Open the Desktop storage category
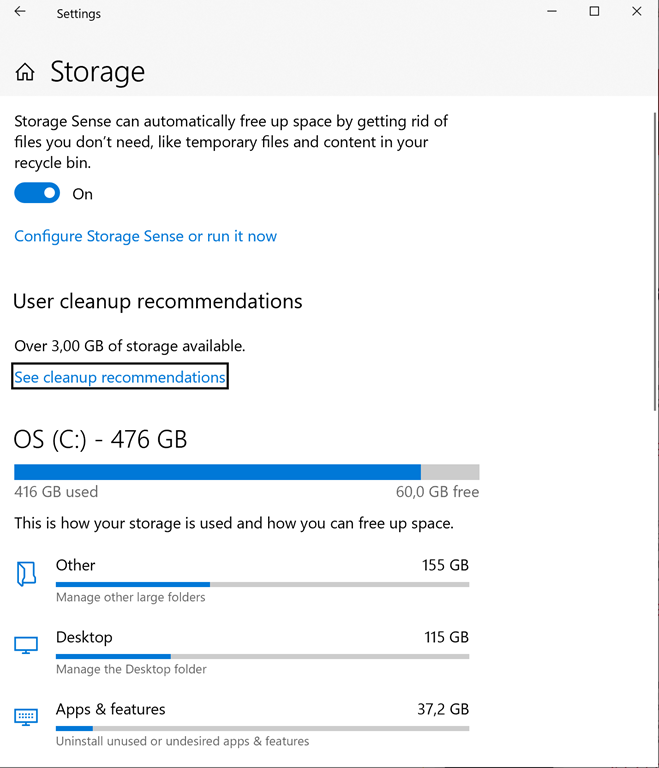Screen dimensions: 659x768 coord(84,637)
